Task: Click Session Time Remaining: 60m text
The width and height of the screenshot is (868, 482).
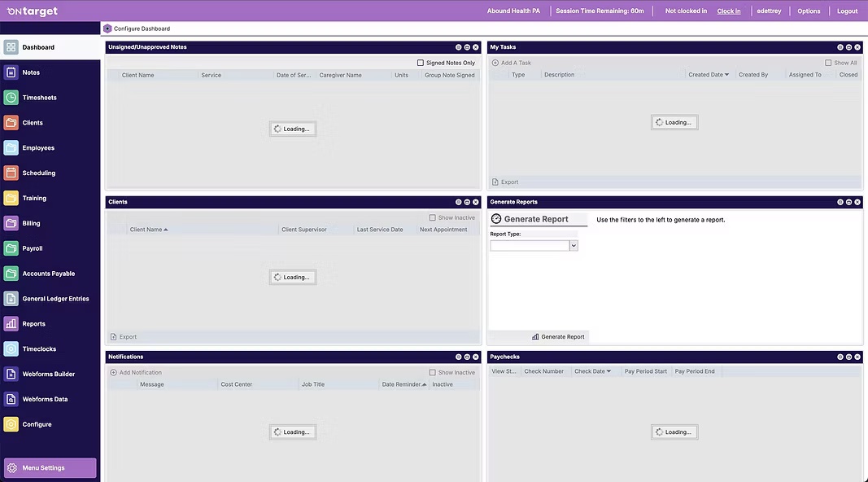Action: (600, 11)
